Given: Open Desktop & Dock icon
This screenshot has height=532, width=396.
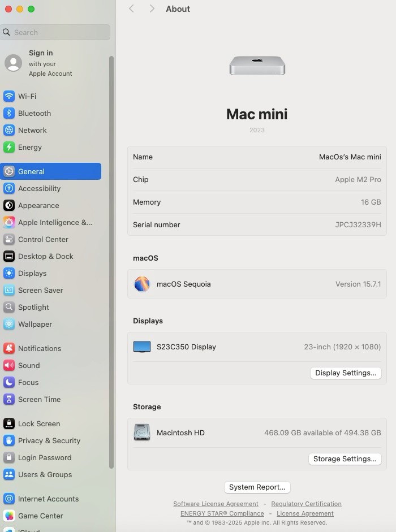Looking at the screenshot, I should (x=9, y=256).
